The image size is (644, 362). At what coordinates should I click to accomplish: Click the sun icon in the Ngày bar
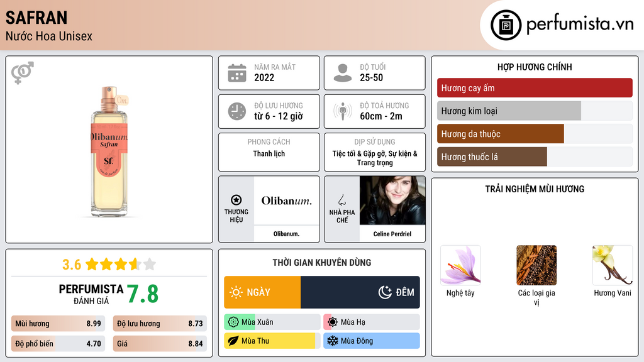[236, 292]
